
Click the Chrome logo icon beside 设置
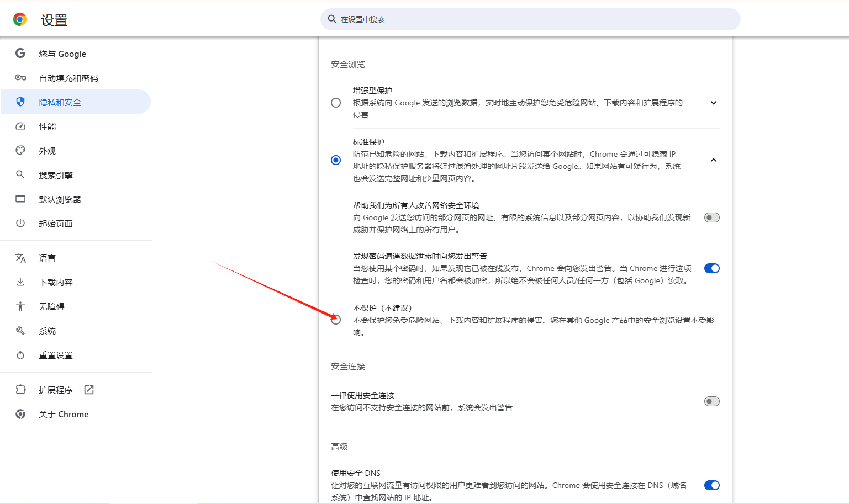(20, 20)
